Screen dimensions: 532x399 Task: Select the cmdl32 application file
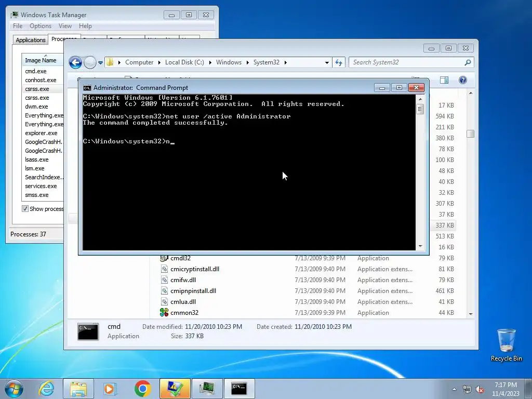180,258
